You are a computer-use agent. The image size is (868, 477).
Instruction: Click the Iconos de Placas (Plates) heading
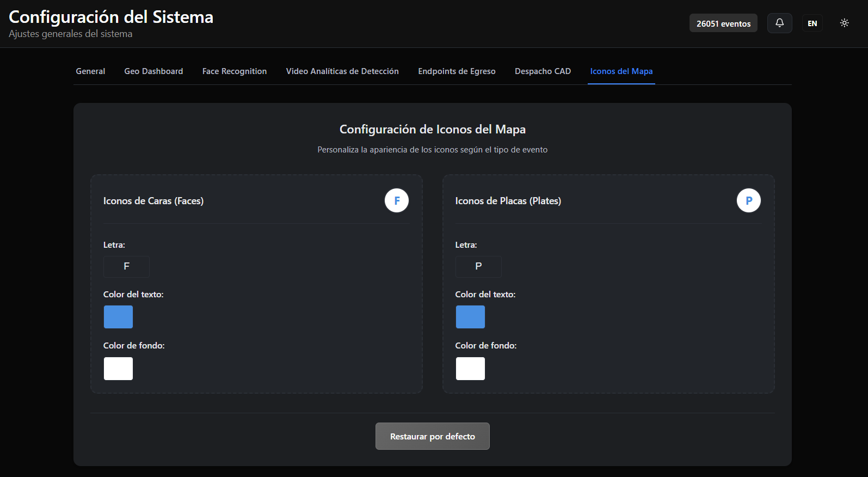click(508, 201)
